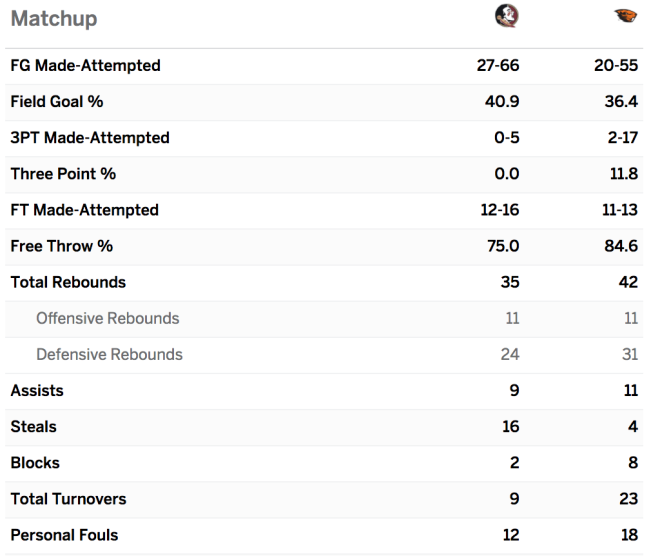Click the Defensive Rebounds value 31

(630, 354)
